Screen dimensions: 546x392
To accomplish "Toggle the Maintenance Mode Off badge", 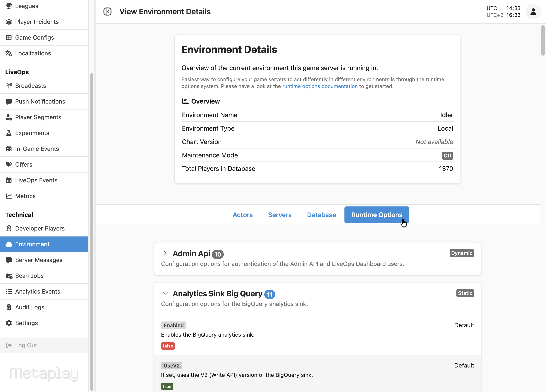I will pos(447,156).
